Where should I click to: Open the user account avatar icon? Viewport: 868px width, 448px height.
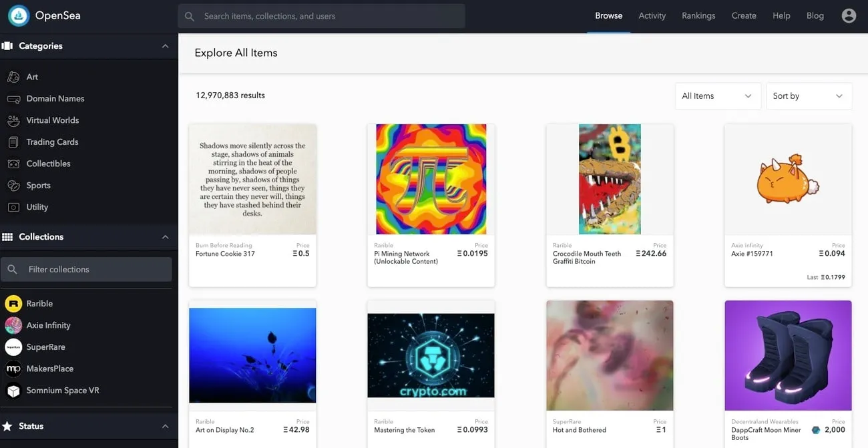849,15
